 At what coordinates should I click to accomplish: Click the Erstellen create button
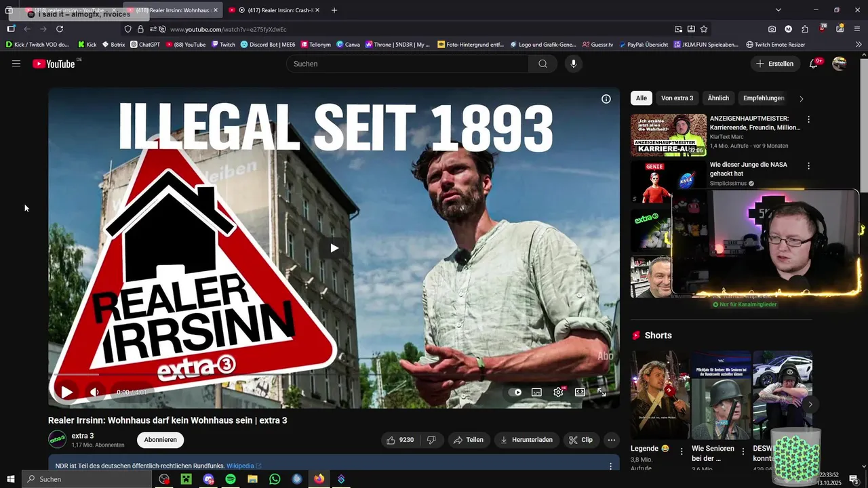pos(774,64)
